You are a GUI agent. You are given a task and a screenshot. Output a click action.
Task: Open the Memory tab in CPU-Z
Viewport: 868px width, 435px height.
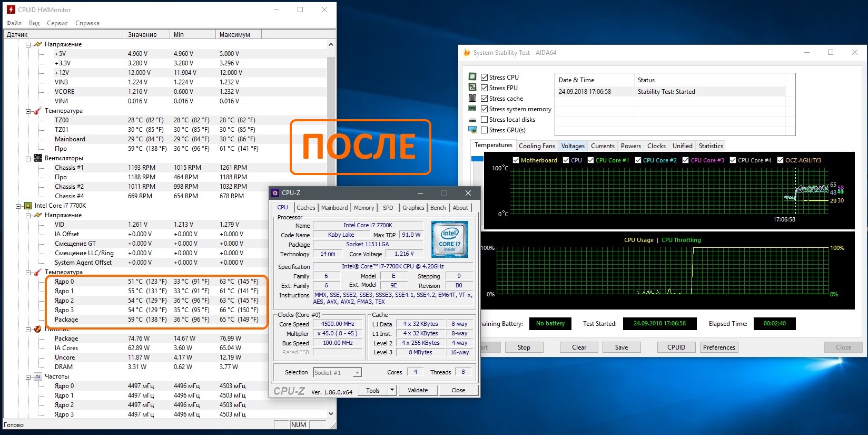[x=364, y=208]
